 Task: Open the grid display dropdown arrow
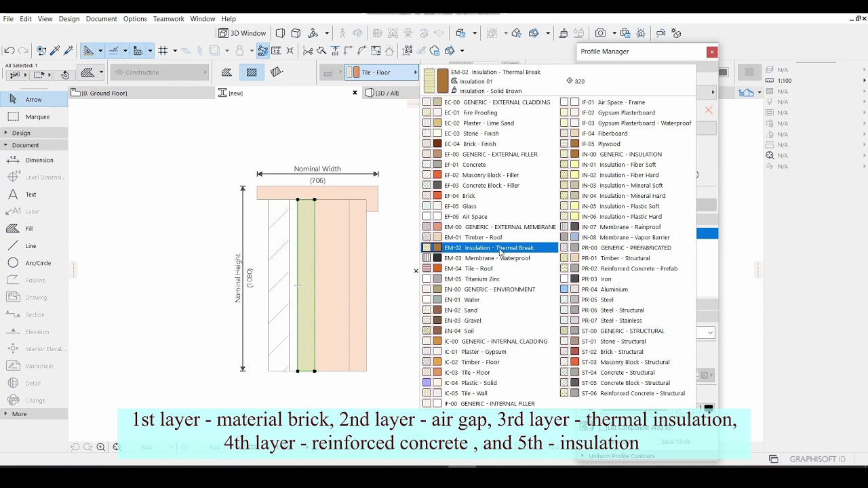coord(175,51)
